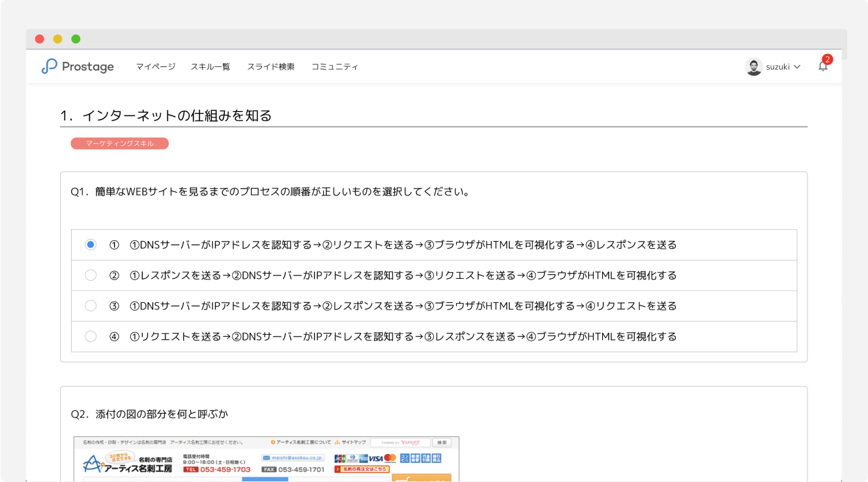Click the green window maximize button
Viewport: 868px width, 482px height.
(x=76, y=39)
